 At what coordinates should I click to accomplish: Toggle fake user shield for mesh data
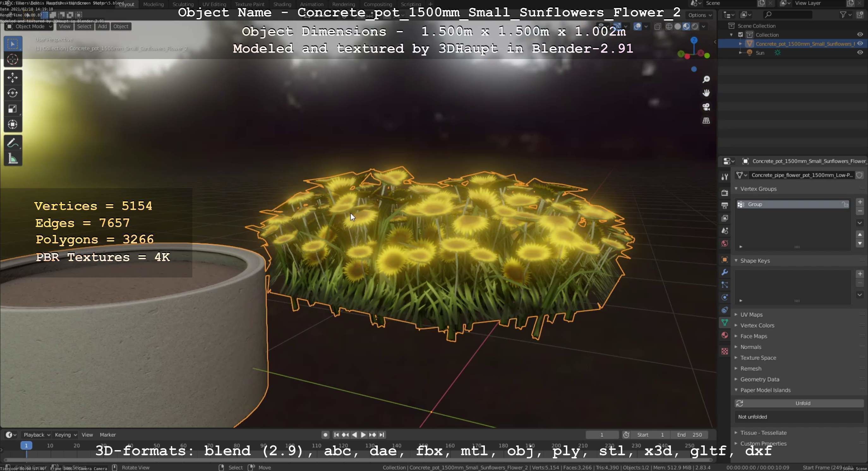pyautogui.click(x=859, y=175)
